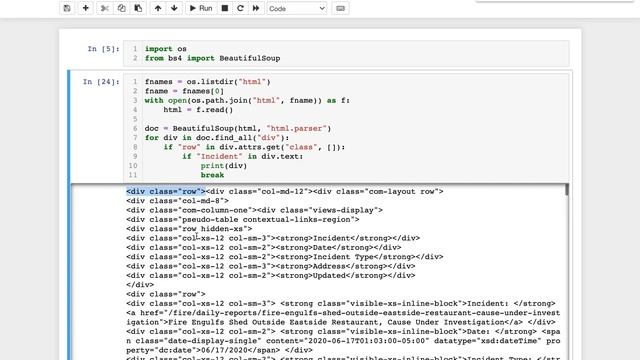This screenshot has width=640, height=360.
Task: Click the In [5] prompt label
Action: coord(104,49)
